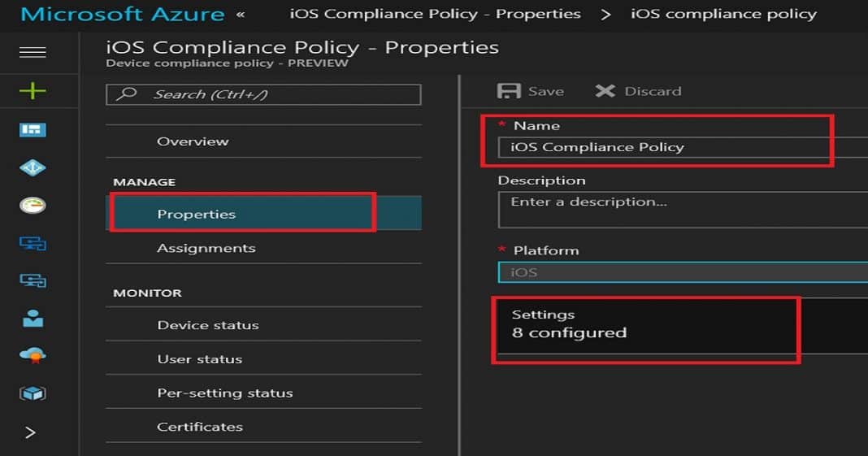Click the upper device monitors sidebar icon
The height and width of the screenshot is (456, 868).
[33, 244]
